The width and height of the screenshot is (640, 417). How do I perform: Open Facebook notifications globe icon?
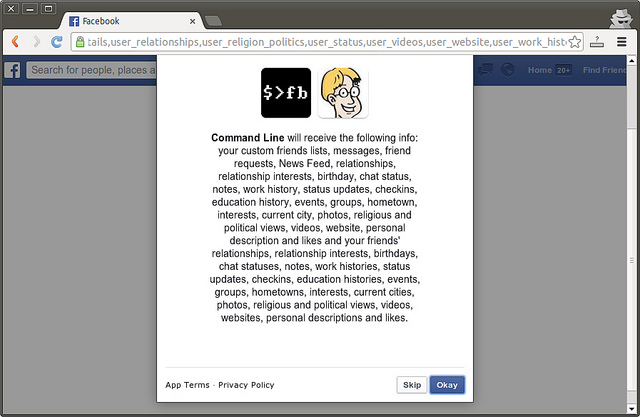coord(508,70)
